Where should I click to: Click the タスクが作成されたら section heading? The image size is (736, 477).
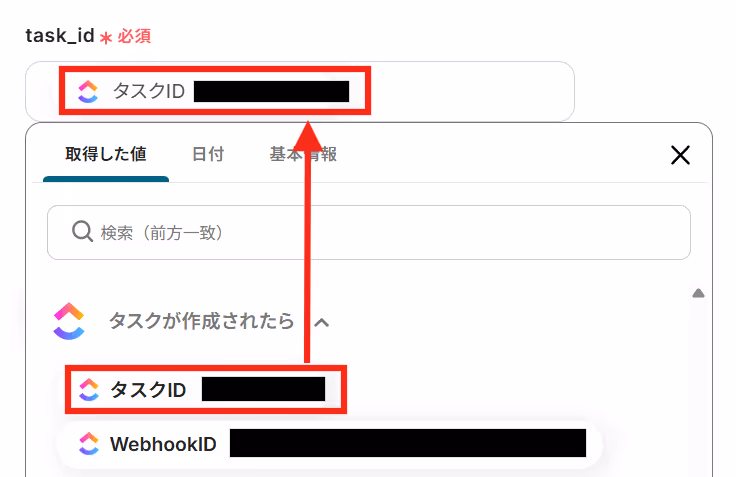[201, 321]
